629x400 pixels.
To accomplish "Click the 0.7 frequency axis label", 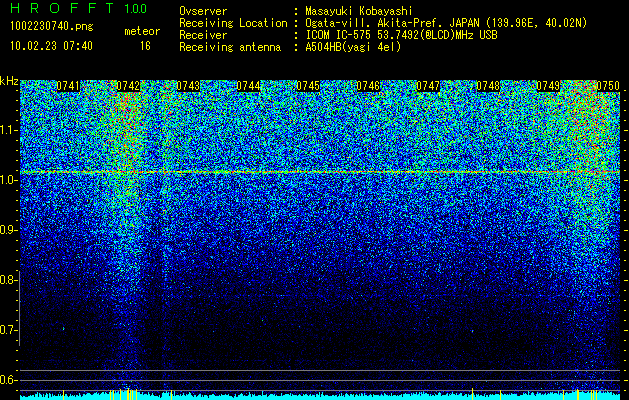I will (x=8, y=330).
